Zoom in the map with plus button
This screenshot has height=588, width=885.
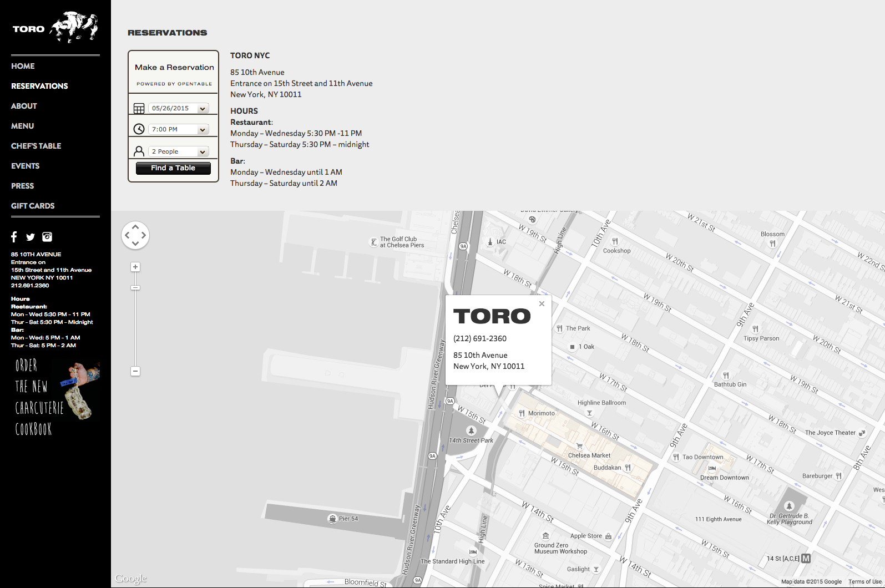pos(135,267)
